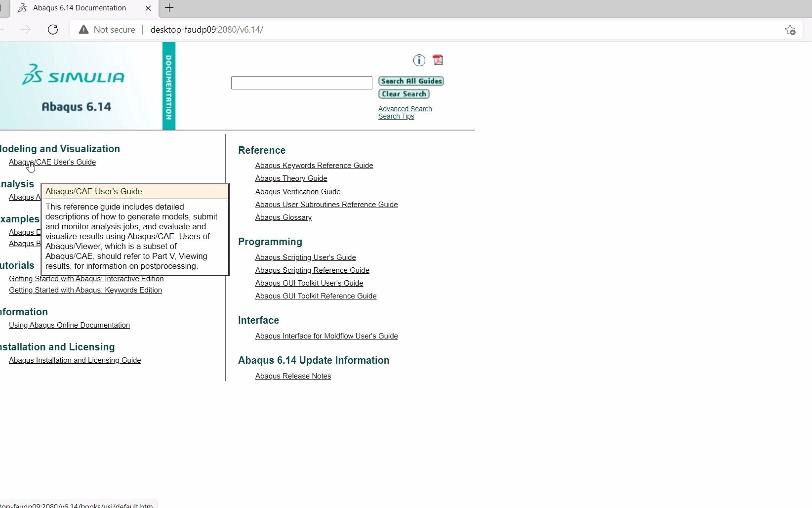Click Search All Guides button
The height and width of the screenshot is (508, 812).
point(411,81)
